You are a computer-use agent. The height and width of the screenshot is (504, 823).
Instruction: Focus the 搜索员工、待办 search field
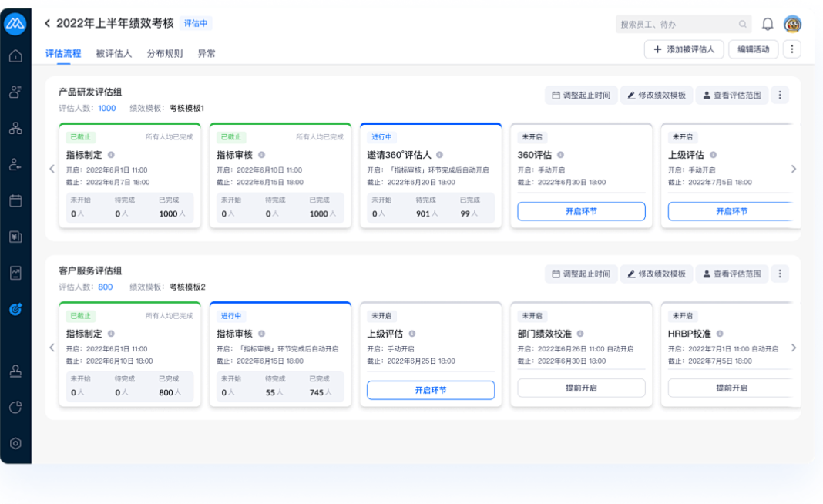[x=684, y=24]
